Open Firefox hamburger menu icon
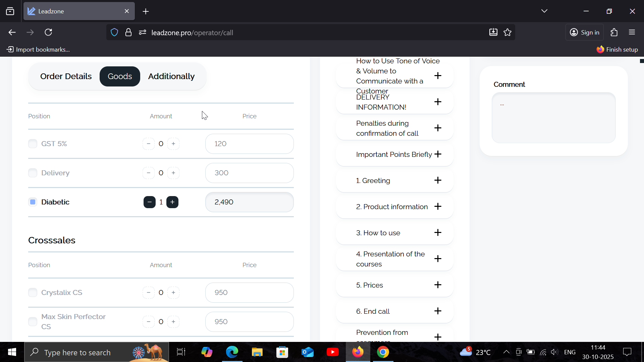Image resolution: width=644 pixels, height=362 pixels. [x=632, y=33]
